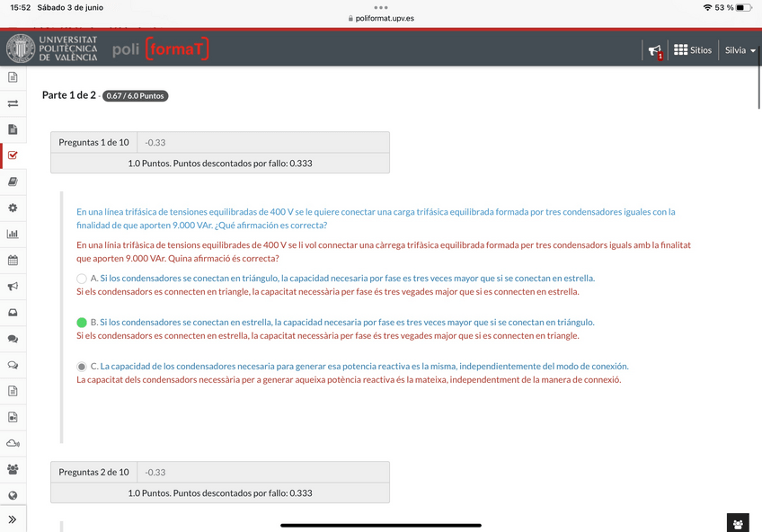
Task: Click the poliformaT logo link
Action: [160, 49]
